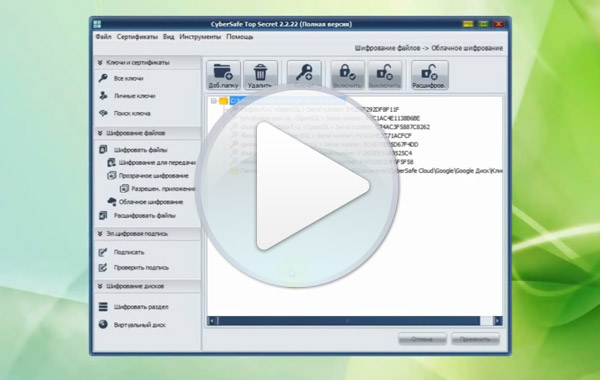Image resolution: width=600 pixels, height=380 pixels.
Task: Select Расшифровать файлы in the sidebar
Action: pyautogui.click(x=137, y=215)
